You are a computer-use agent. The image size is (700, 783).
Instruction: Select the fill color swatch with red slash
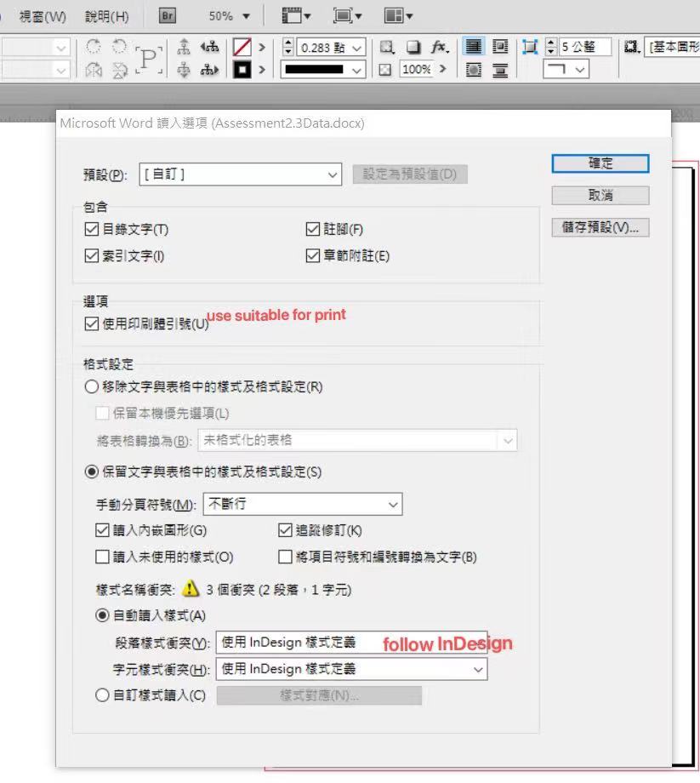[x=242, y=48]
